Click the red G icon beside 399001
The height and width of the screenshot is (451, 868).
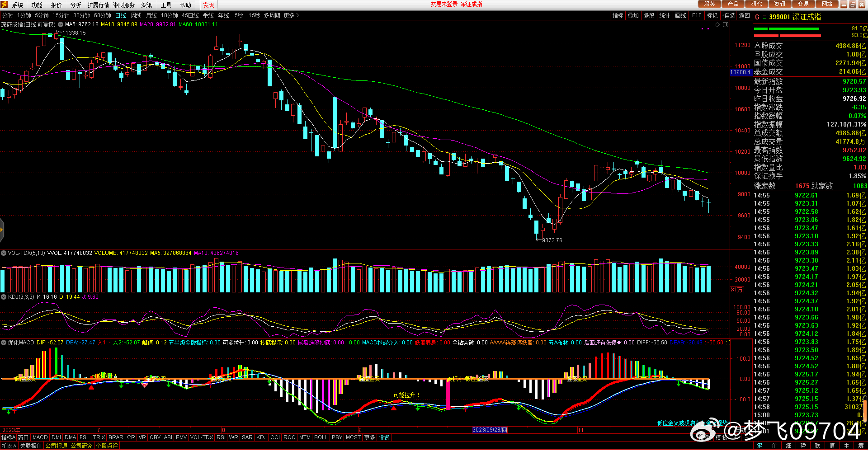pyautogui.click(x=757, y=17)
